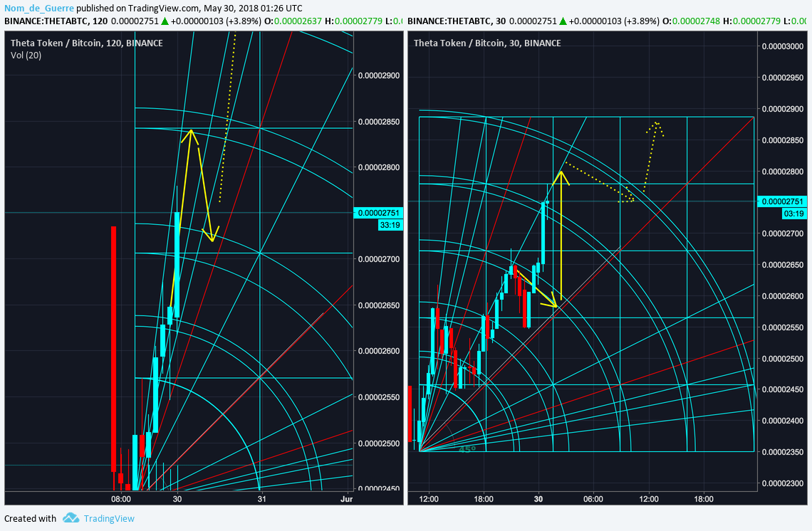Click the 0.00002650 level on right price axis
The image size is (812, 531).
coord(783,265)
